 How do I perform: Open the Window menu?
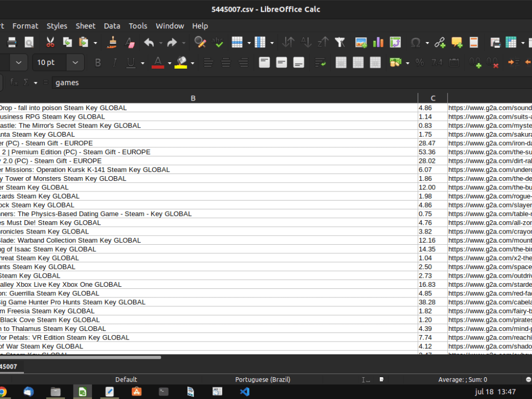click(170, 26)
